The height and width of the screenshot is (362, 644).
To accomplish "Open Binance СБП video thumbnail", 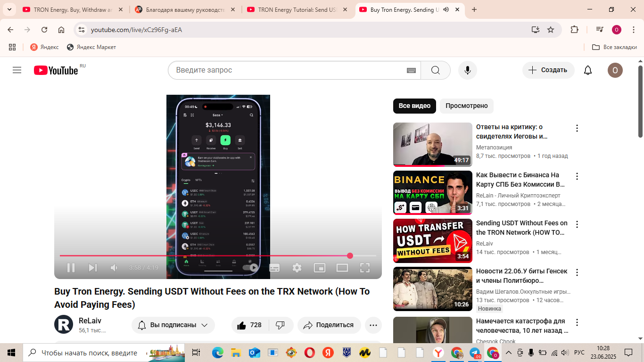I will point(433,193).
